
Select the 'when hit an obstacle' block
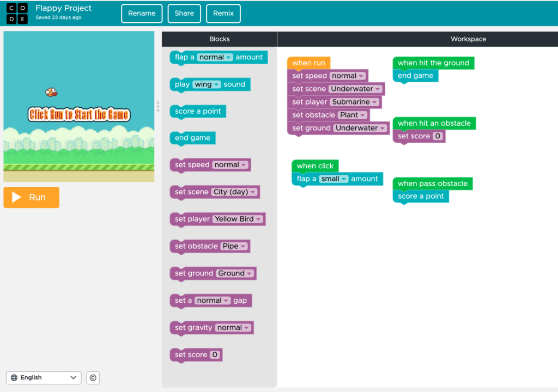tap(434, 124)
